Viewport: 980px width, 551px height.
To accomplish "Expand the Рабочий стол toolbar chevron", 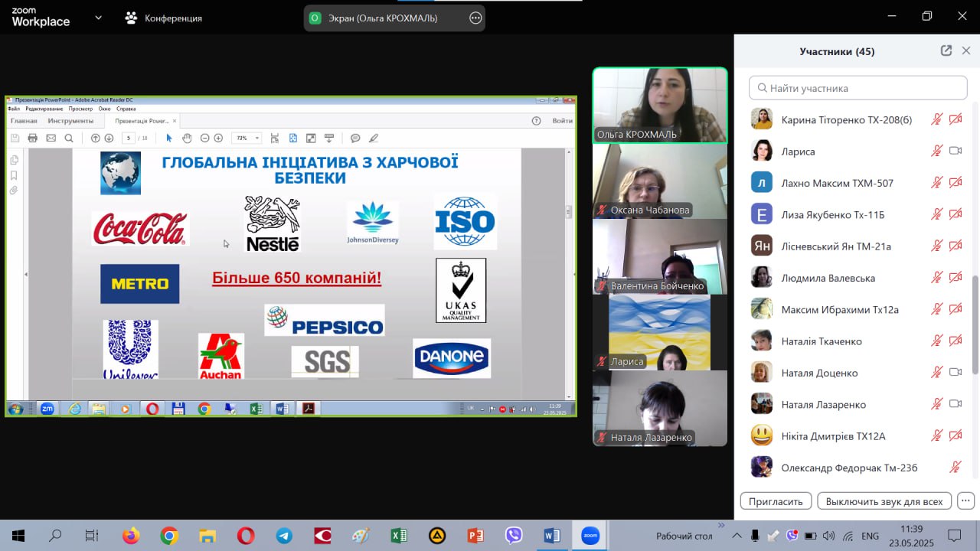I will click(720, 525).
